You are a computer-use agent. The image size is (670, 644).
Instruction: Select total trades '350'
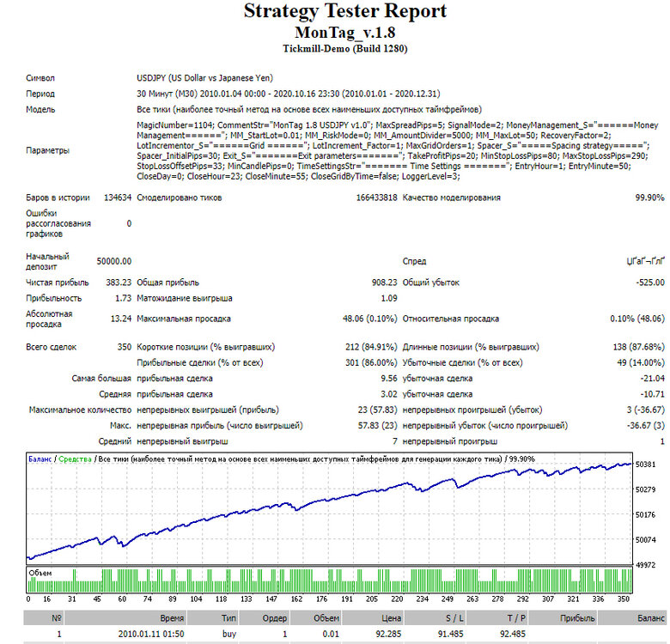click(x=125, y=347)
